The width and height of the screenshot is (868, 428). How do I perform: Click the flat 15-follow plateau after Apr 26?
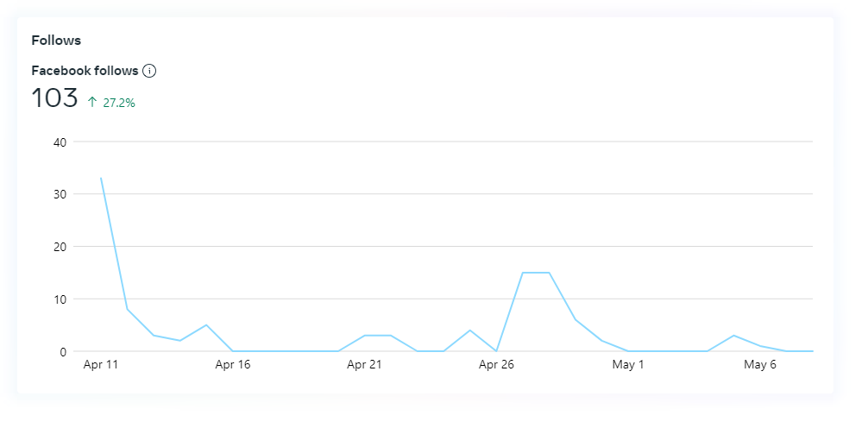coord(536,273)
